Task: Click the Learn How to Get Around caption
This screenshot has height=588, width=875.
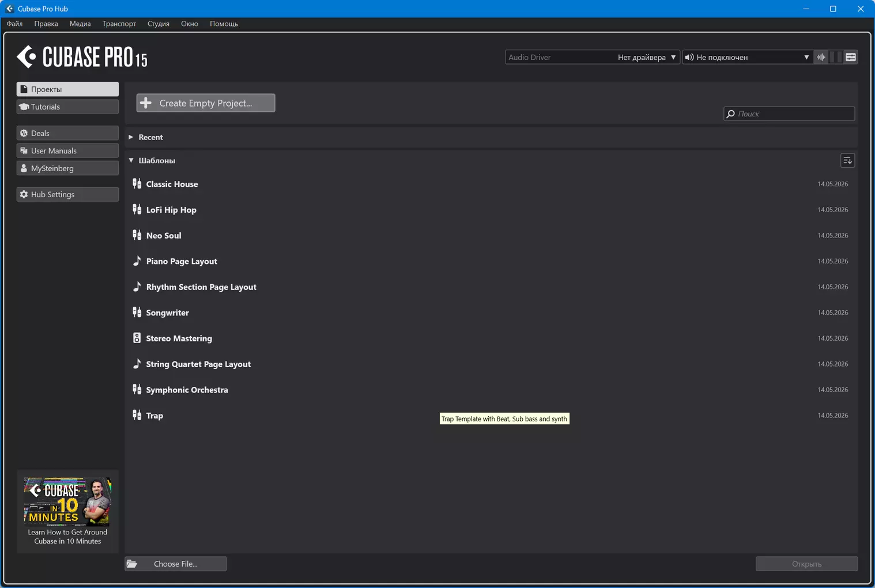Action: (67, 537)
